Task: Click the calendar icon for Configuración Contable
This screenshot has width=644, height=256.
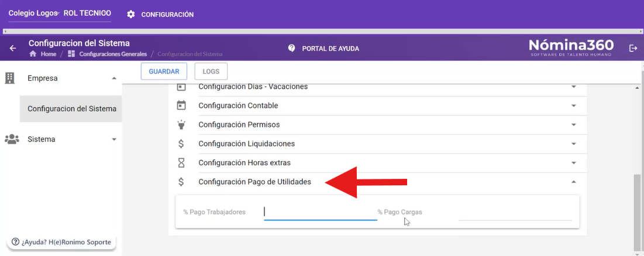Action: [x=181, y=105]
